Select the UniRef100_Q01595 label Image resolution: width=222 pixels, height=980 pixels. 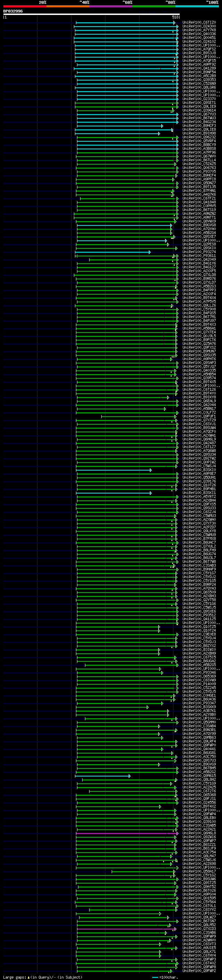[x=199, y=898]
